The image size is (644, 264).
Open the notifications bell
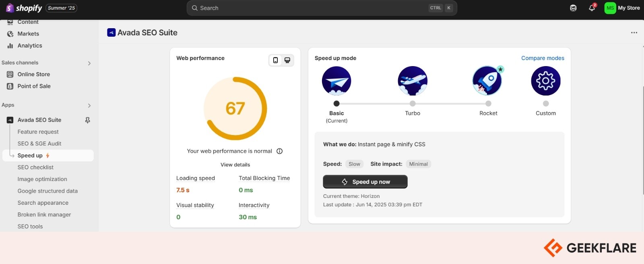point(592,8)
